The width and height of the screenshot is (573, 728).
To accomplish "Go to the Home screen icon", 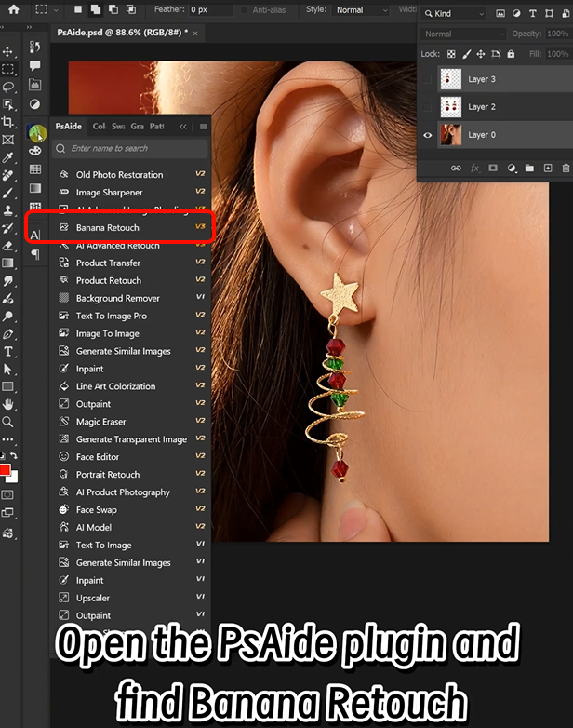I will point(14,9).
